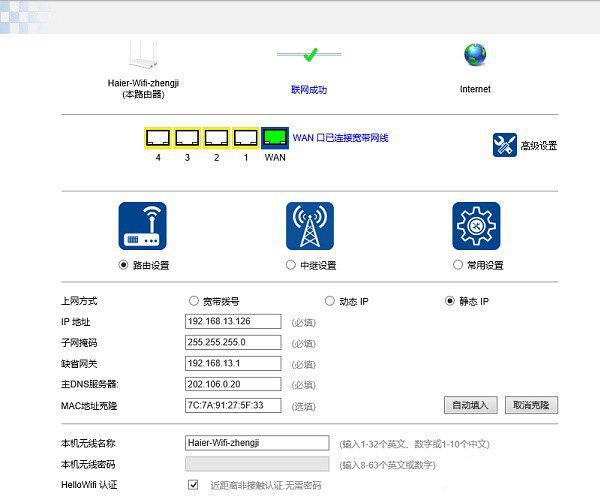
Task: Choose 宽带拨号 as connection type
Action: pyautogui.click(x=194, y=301)
